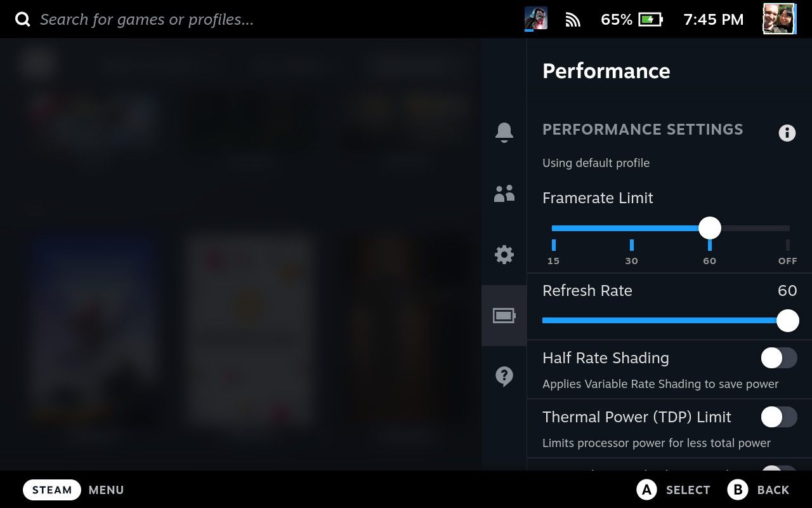The width and height of the screenshot is (812, 508).
Task: Click the B BACK button
Action: coord(759,490)
